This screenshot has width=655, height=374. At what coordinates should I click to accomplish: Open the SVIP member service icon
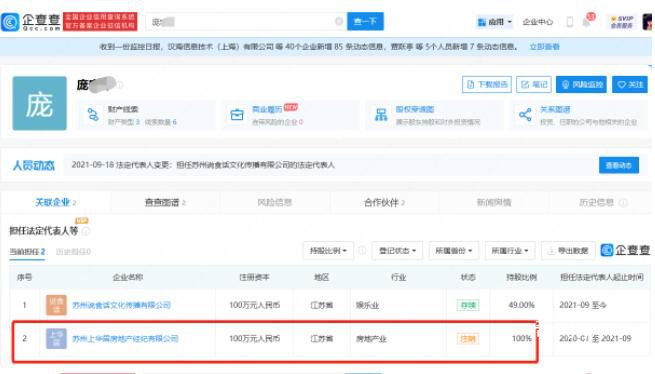click(x=622, y=22)
